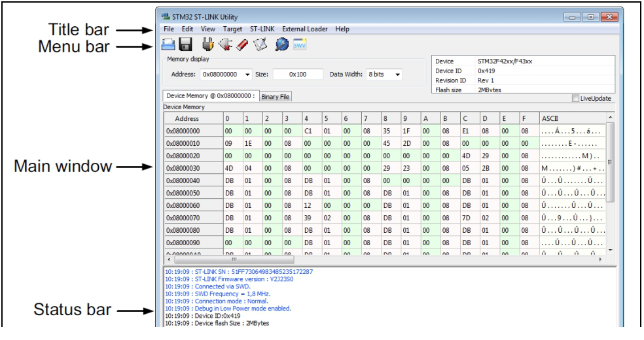Open the View menu
The image size is (644, 340).
click(x=208, y=29)
